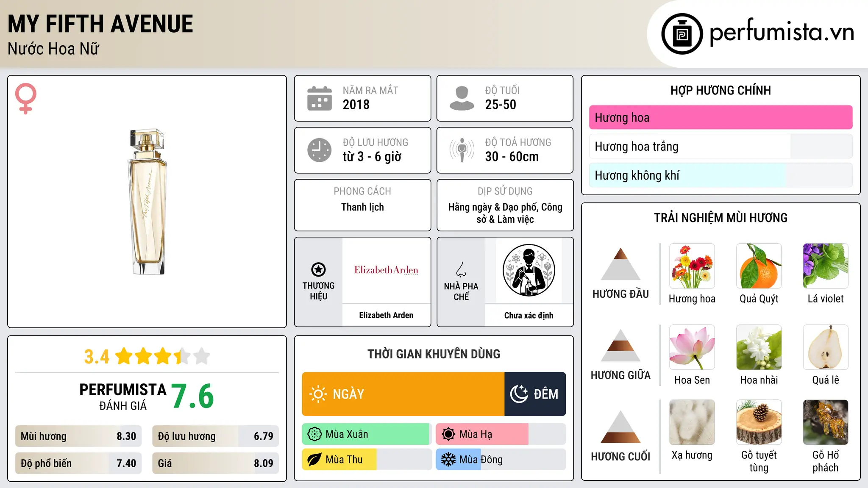
Task: Click the longevity value từ 3 - 6 giờ
Action: pos(372,157)
